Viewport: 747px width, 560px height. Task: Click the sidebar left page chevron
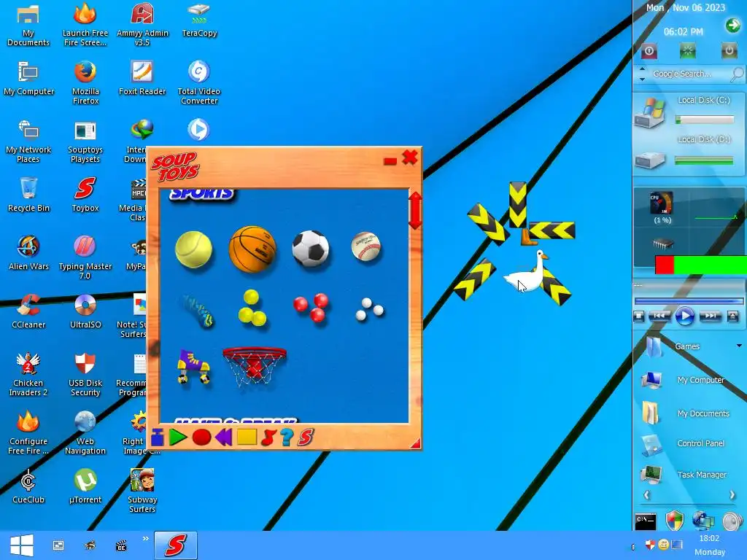point(646,495)
